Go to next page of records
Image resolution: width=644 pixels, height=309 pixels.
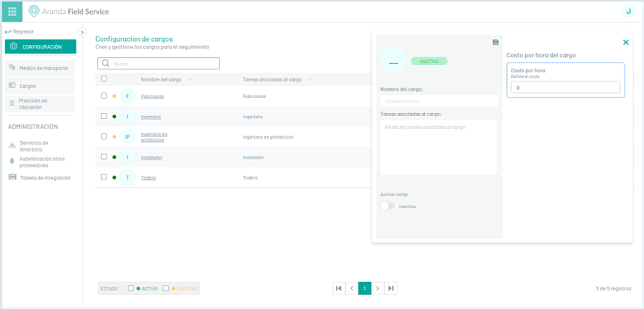coord(378,288)
